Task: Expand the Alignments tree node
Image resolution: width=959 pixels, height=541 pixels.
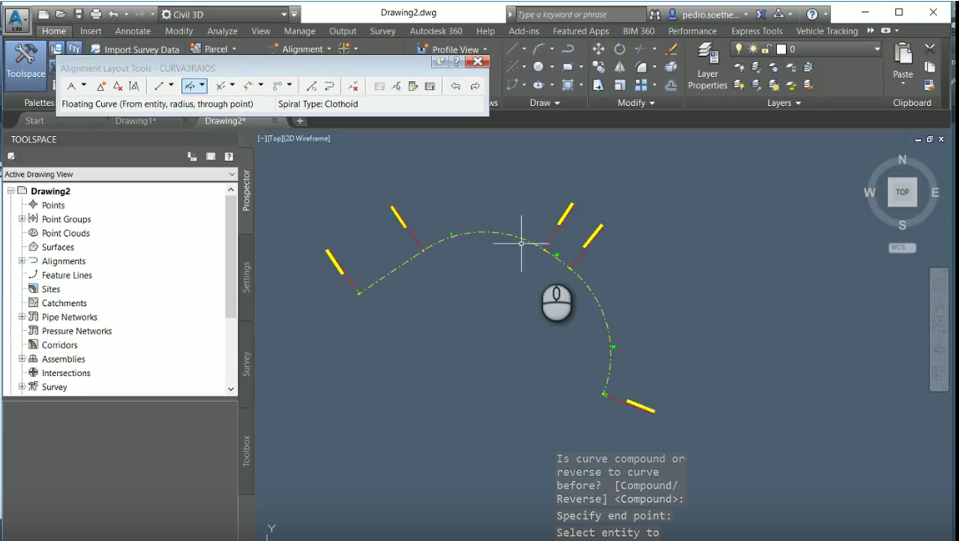Action: click(22, 261)
